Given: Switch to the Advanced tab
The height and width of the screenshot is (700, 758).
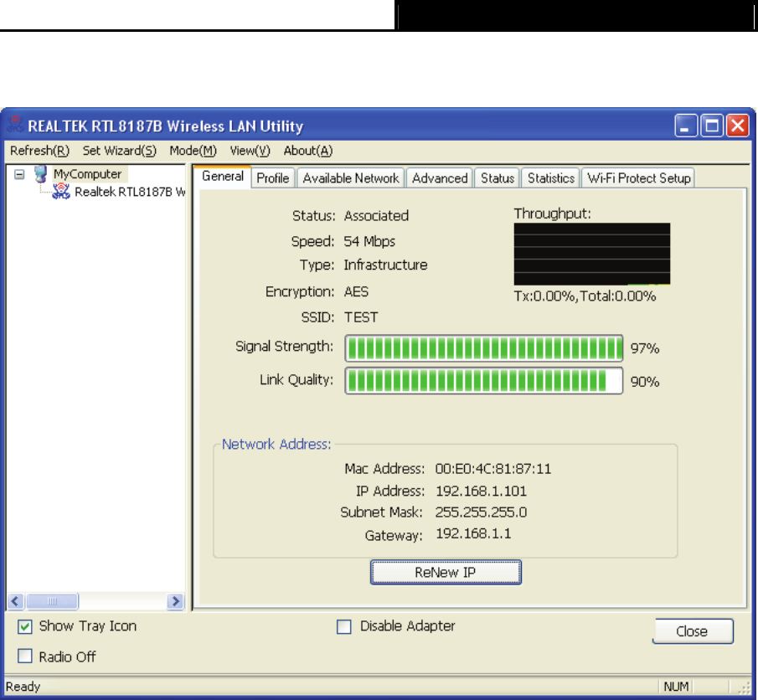Looking at the screenshot, I should [440, 178].
